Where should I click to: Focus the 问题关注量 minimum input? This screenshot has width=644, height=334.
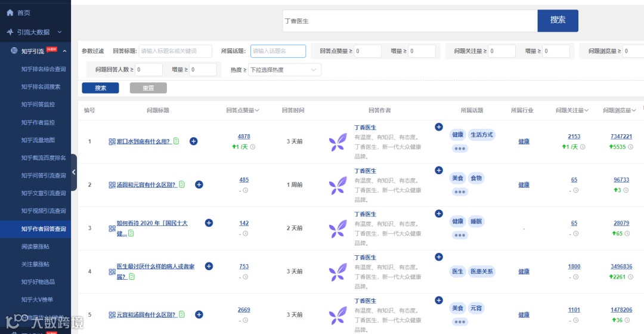(x=502, y=51)
